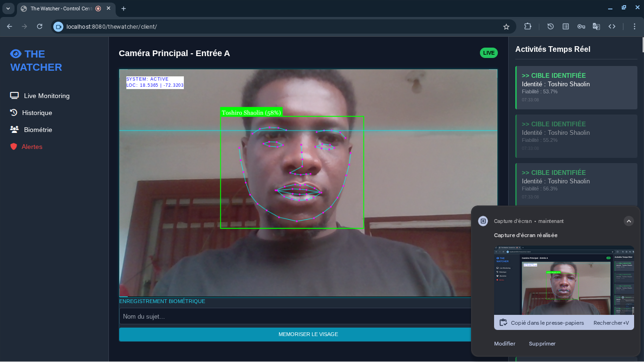Viewport: 644px width, 362px height.
Task: Click the translate page icon
Action: click(596, 27)
